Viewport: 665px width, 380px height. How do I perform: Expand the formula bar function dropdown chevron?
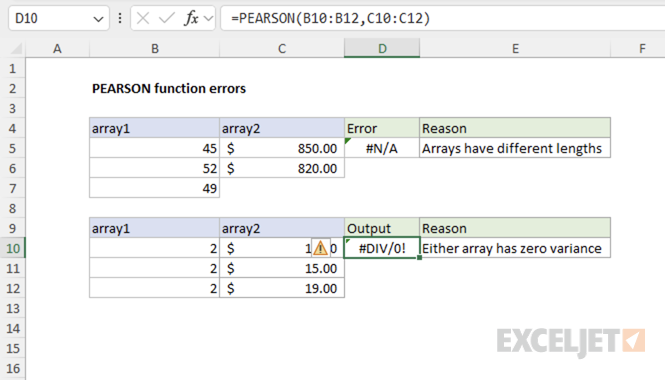(208, 19)
